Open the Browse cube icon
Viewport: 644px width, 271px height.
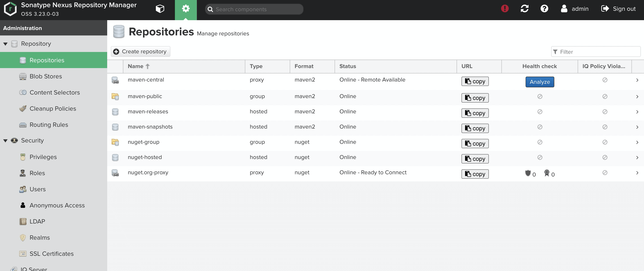click(160, 9)
